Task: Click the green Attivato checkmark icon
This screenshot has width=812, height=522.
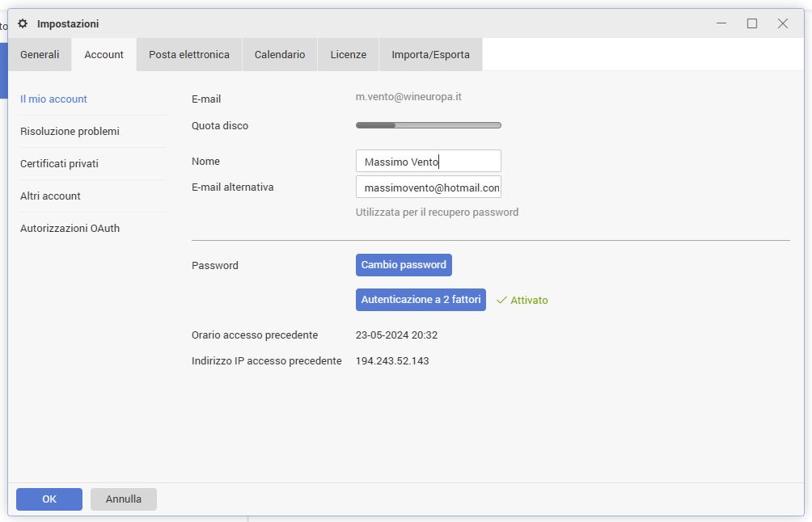Action: 501,300
